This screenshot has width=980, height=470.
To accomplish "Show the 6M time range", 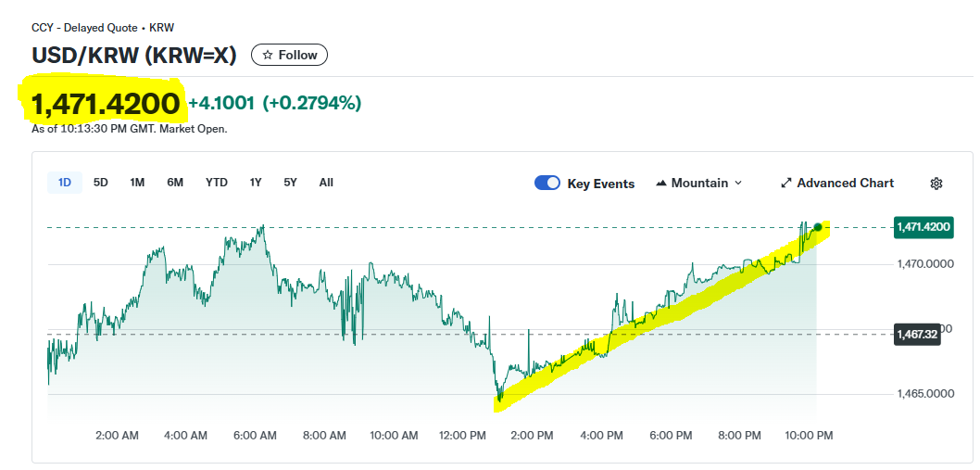I will [x=175, y=183].
